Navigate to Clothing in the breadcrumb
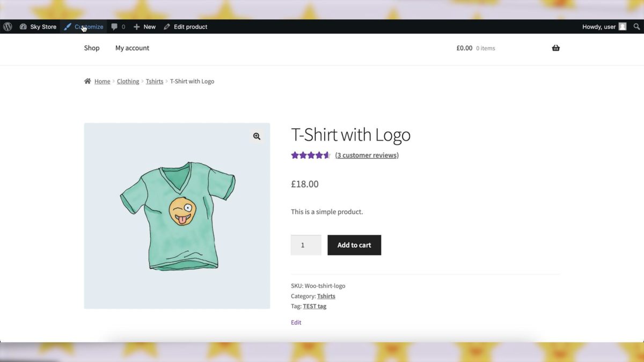Screen dimensions: 644x362 click(128, 81)
